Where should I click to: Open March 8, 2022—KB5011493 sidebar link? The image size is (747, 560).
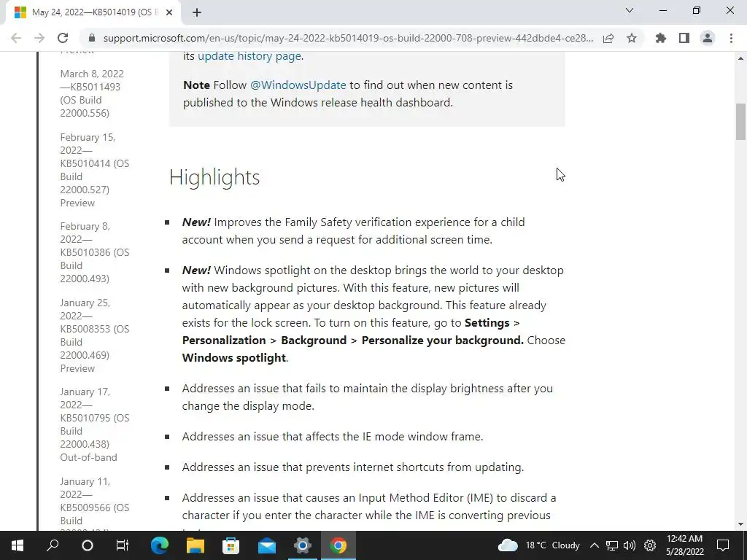click(x=92, y=93)
